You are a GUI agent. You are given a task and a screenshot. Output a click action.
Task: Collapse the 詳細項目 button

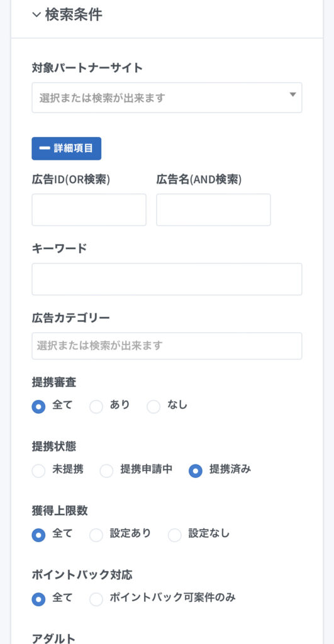(x=67, y=148)
